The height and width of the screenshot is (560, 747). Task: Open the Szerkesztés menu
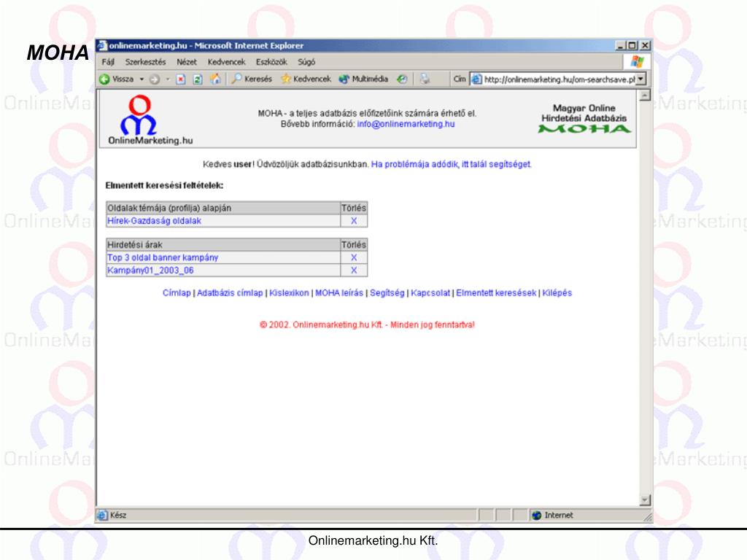[x=145, y=62]
